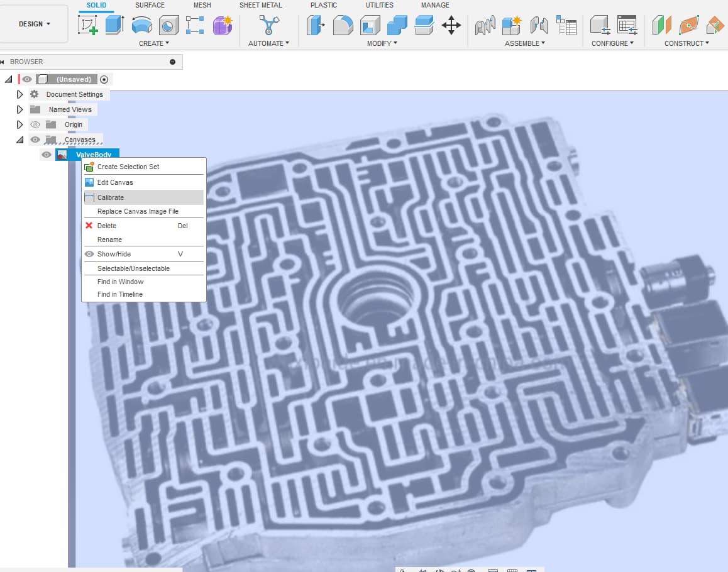728x572 pixels.
Task: Switch to the SURFACE tab
Action: (x=150, y=5)
